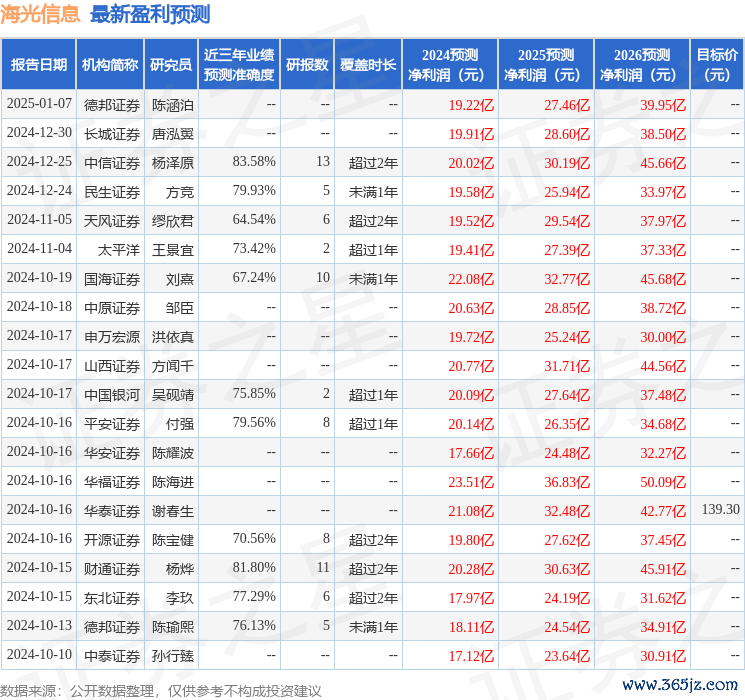Image resolution: width=745 pixels, height=700 pixels.
Task: Click 2024 forecast 18.11亿
Action: (471, 627)
